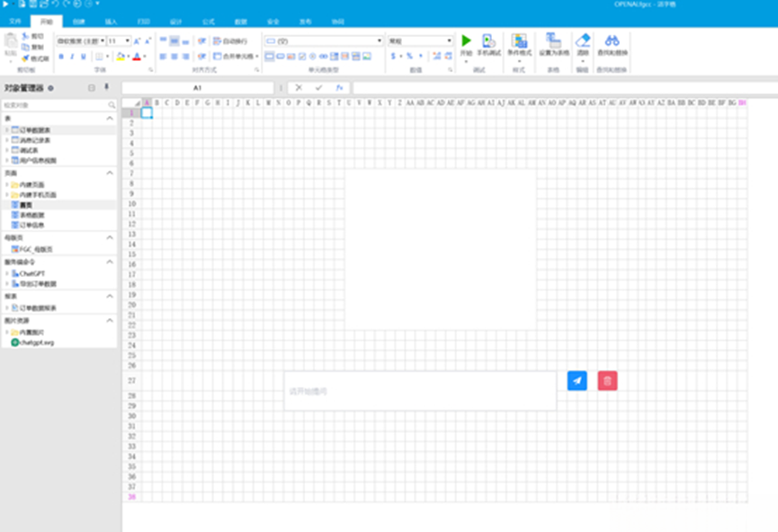The height and width of the screenshot is (532, 778).
Task: Switch to the Design ribbon tab
Action: 176,22
